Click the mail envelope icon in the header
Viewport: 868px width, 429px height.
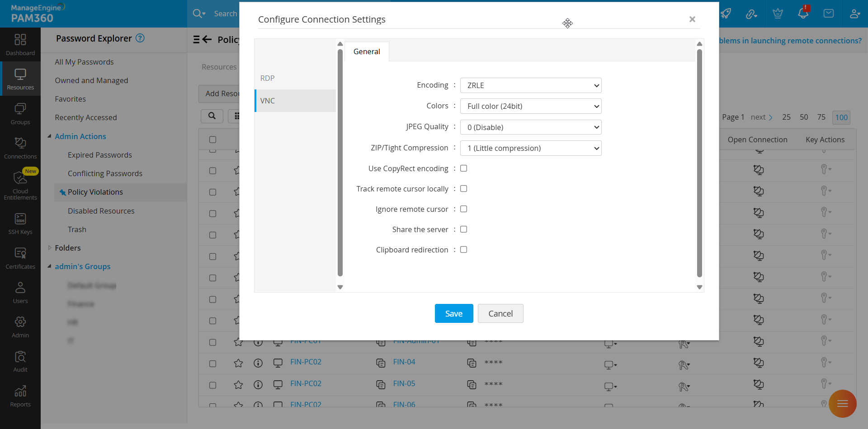point(829,14)
